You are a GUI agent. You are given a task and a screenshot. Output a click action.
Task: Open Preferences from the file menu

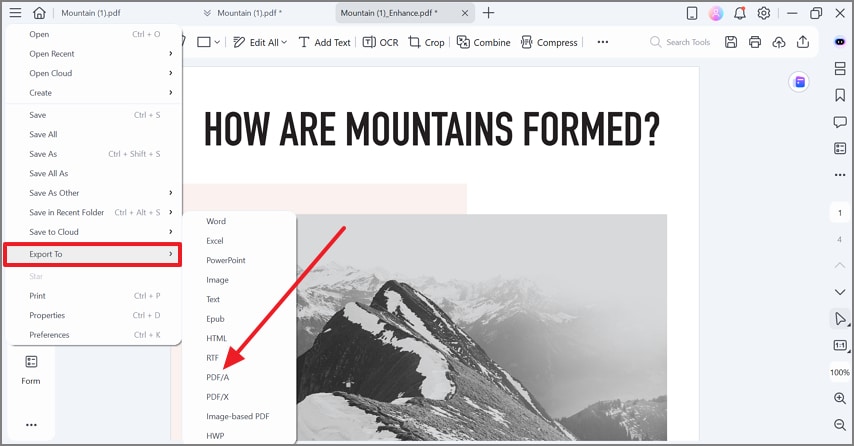pos(94,335)
